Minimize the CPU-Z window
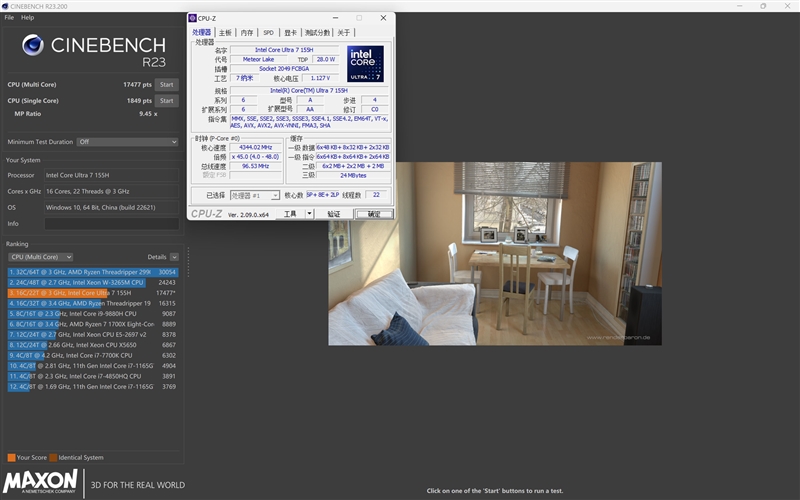The image size is (800, 500). coord(335,18)
